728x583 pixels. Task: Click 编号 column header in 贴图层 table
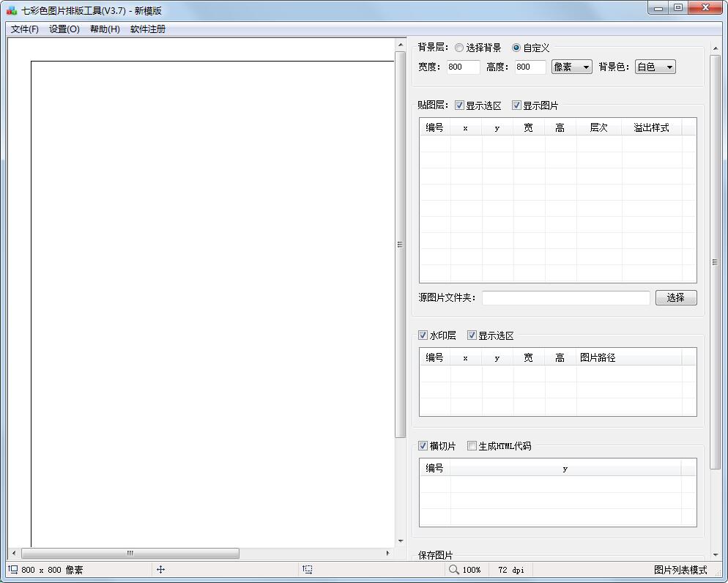434,127
